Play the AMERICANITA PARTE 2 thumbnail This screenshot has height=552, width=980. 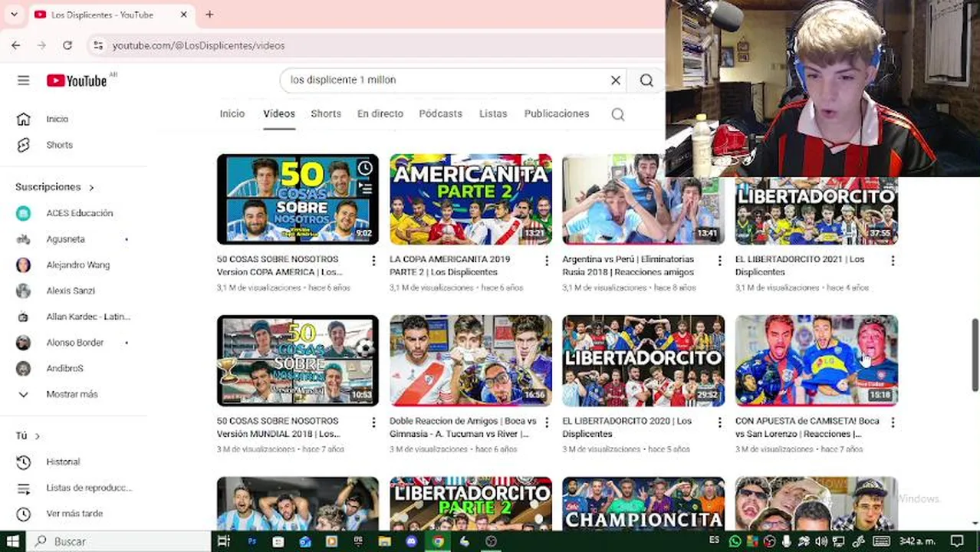[471, 199]
